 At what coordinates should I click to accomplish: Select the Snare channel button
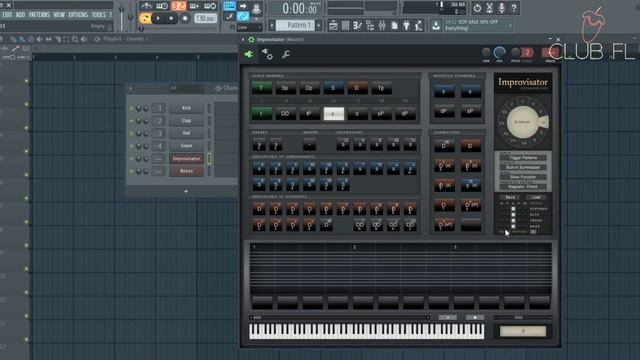[186, 146]
